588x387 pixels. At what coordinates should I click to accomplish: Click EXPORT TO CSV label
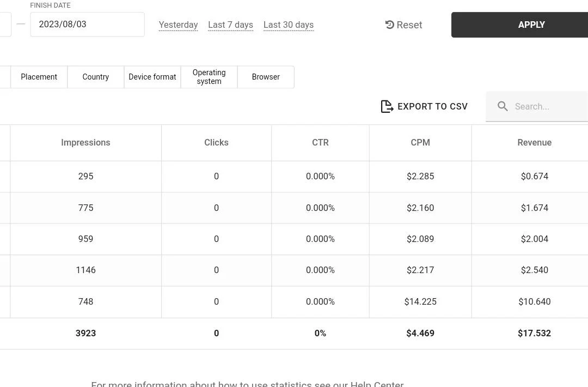click(432, 107)
